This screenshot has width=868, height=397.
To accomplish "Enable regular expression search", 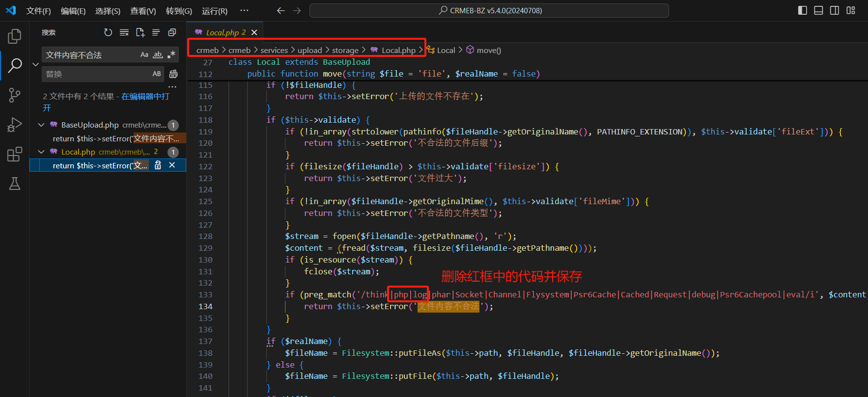I will pyautogui.click(x=171, y=55).
